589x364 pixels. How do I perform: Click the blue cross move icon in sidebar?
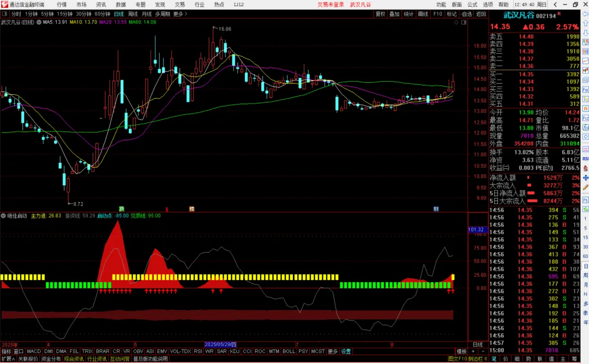pyautogui.click(x=585, y=178)
